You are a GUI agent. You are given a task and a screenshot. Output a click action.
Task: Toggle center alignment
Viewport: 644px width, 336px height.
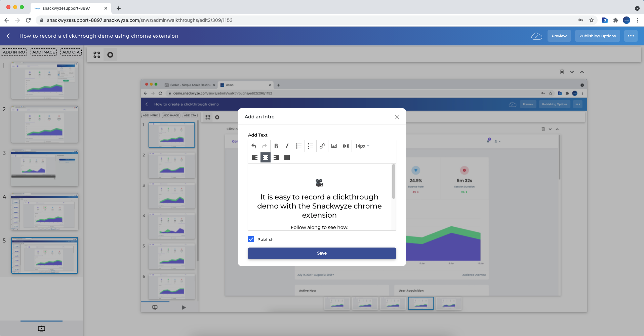coord(266,157)
